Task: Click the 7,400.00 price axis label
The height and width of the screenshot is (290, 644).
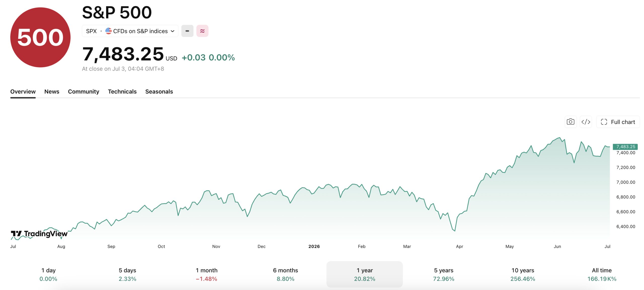Action: pyautogui.click(x=626, y=153)
